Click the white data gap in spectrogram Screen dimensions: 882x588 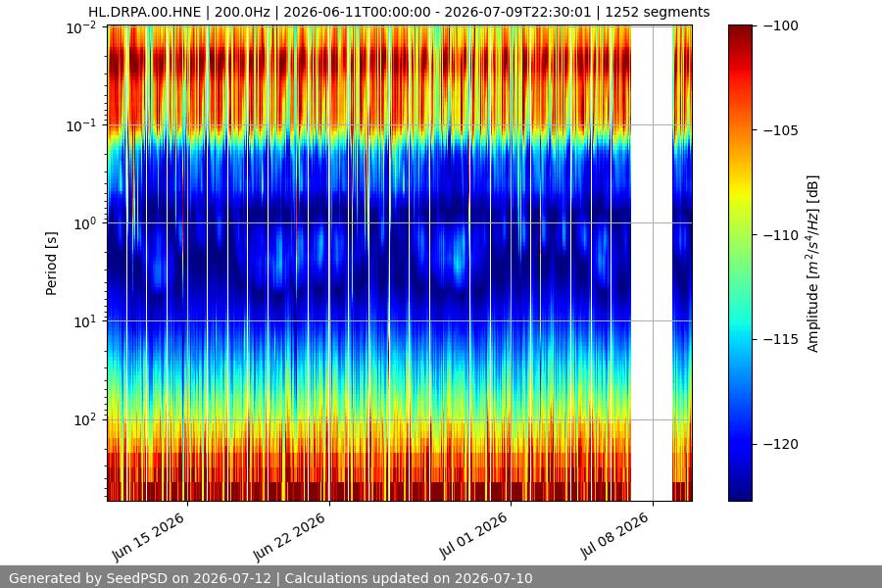point(652,263)
